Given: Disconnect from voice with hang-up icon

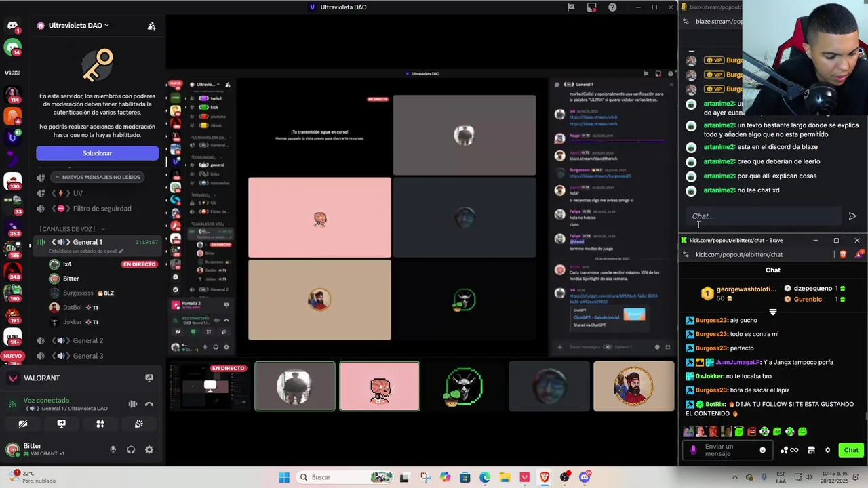Looking at the screenshot, I should 149,404.
